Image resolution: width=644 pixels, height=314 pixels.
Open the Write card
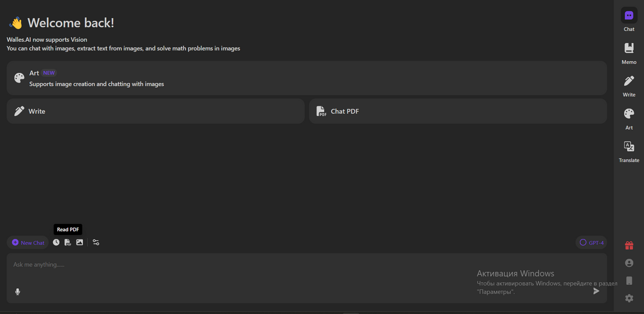click(x=155, y=111)
